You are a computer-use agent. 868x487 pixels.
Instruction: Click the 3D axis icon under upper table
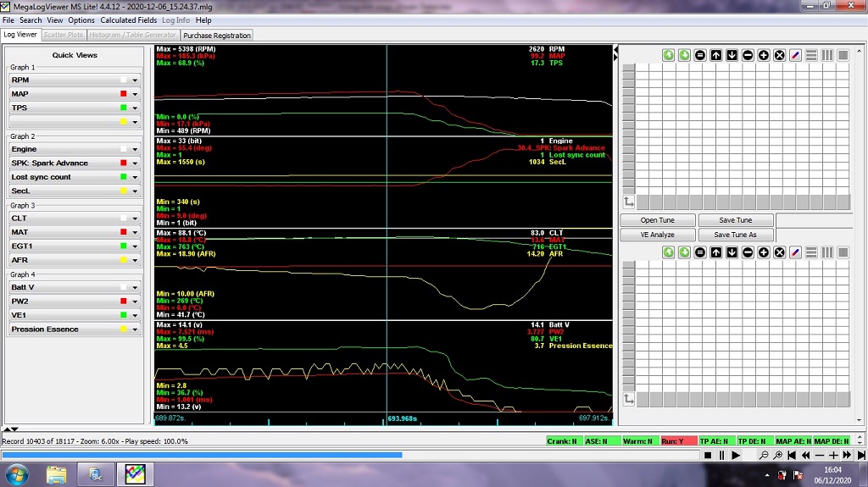point(628,202)
